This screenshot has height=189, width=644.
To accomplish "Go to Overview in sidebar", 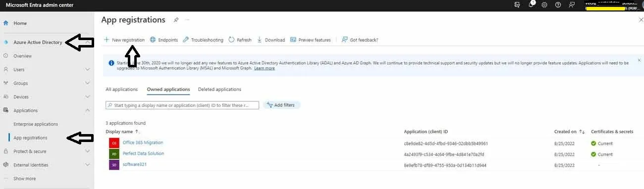I will pos(22,56).
